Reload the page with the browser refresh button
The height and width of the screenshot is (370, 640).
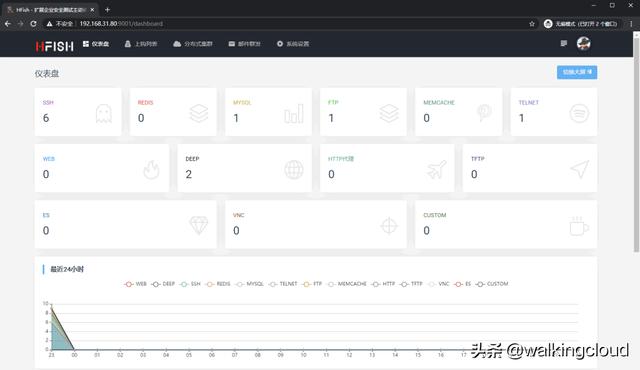click(33, 24)
